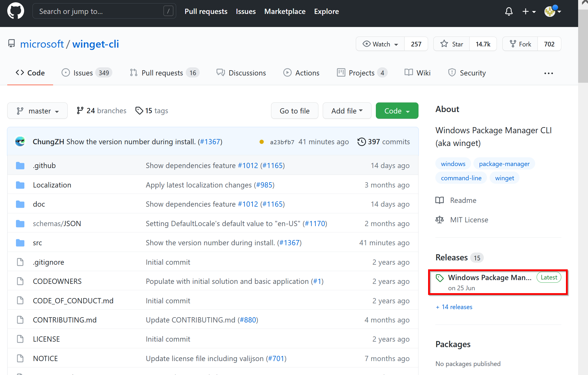Open the 14.7k stargazers count

coord(483,44)
